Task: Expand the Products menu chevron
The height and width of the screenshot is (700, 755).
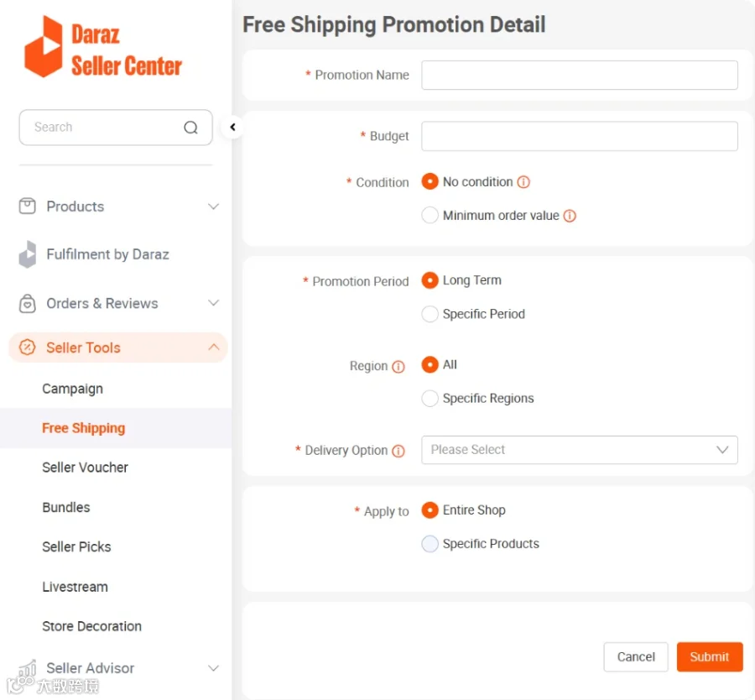Action: (x=213, y=206)
